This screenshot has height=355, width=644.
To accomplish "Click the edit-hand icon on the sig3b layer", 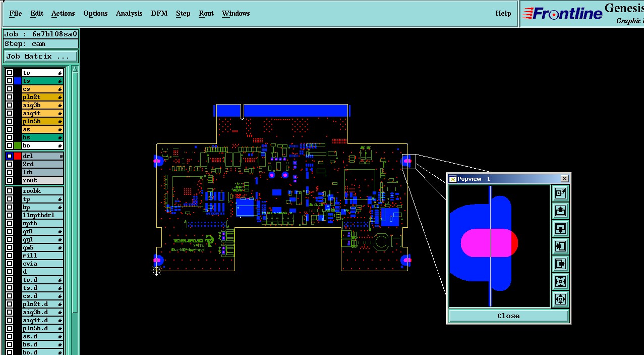I will 60,105.
